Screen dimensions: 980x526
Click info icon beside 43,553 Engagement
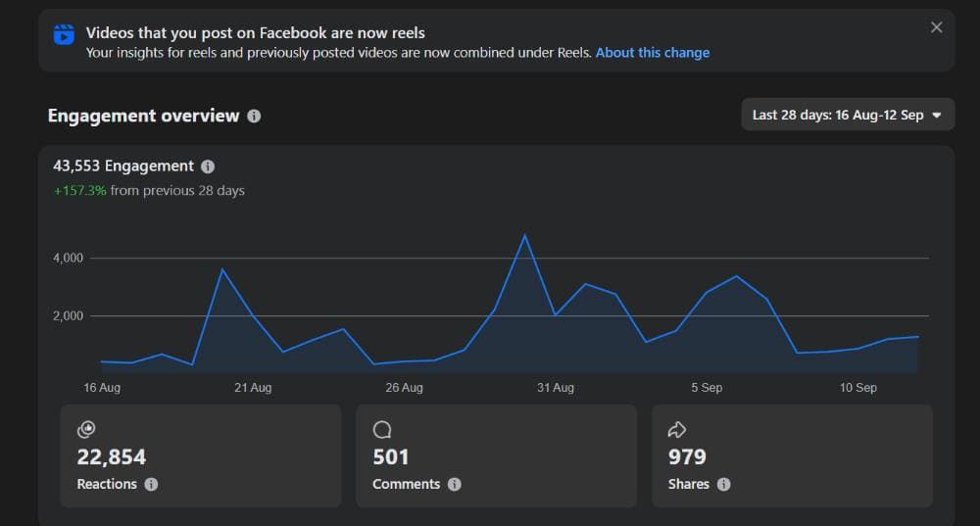pos(208,167)
